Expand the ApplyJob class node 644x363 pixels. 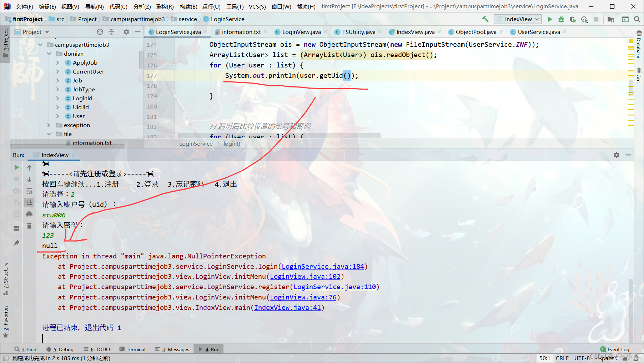(57, 62)
